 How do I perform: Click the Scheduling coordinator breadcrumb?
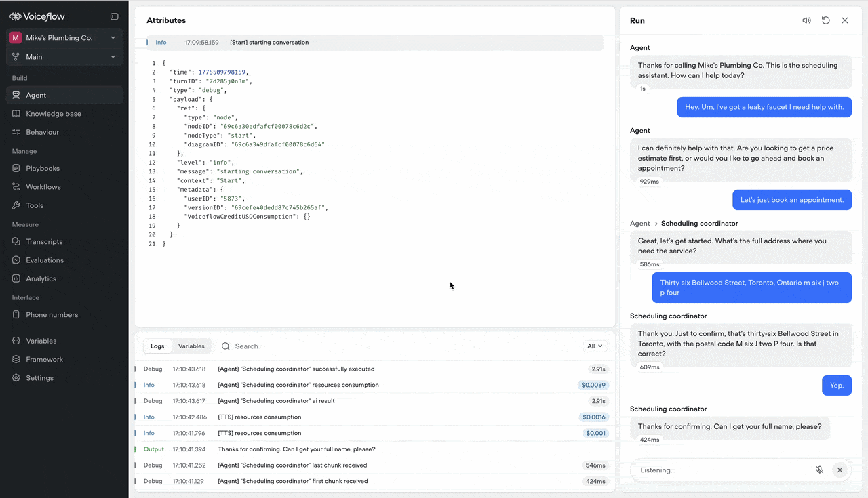(x=699, y=224)
